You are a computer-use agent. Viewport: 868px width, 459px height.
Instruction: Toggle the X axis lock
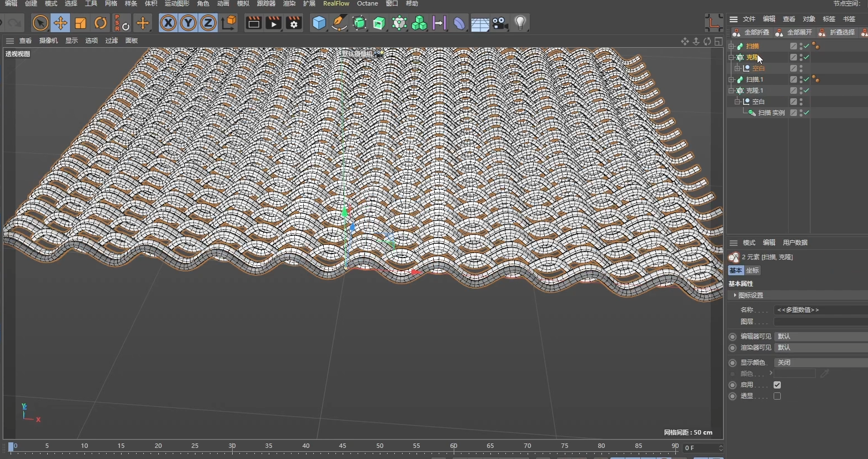click(x=168, y=23)
